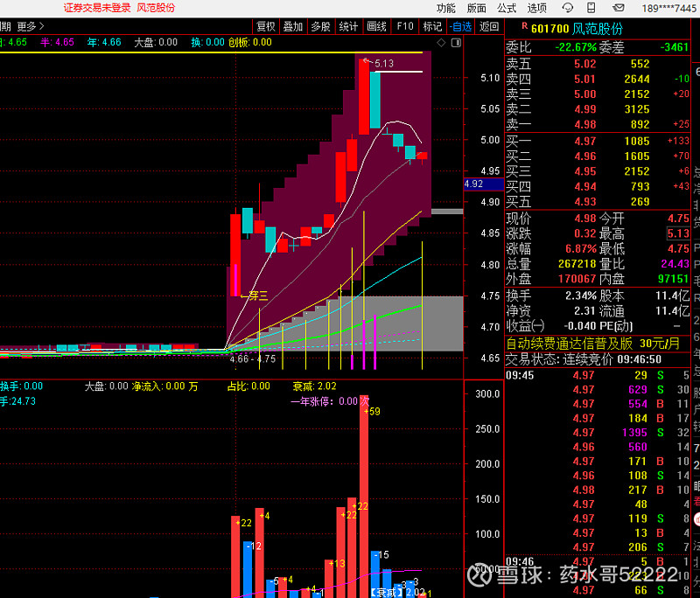
Task: Click the 09:45 trade tick row
Action: point(598,375)
